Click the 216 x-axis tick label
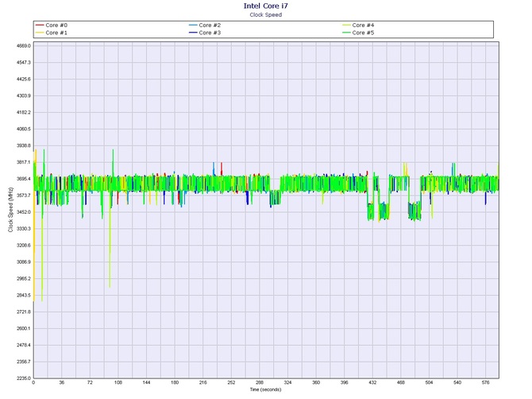 point(203,382)
